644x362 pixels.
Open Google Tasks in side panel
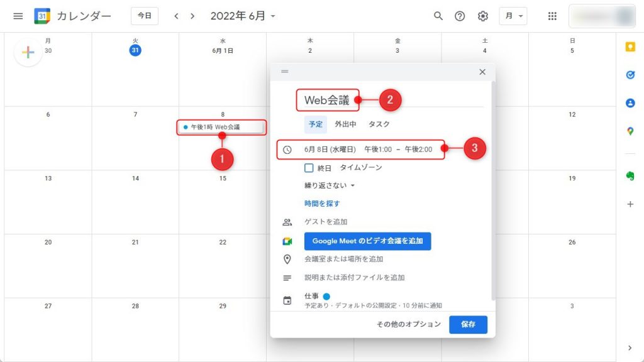coord(630,75)
